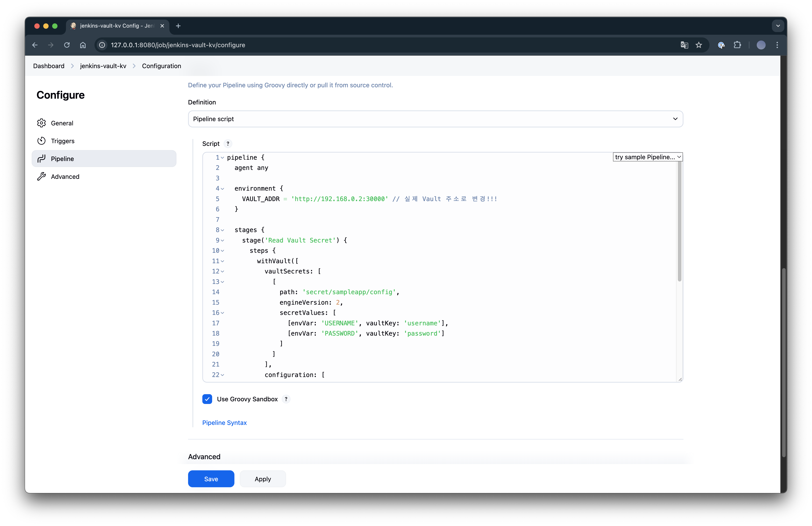The width and height of the screenshot is (812, 526).
Task: Click the translate page icon
Action: [x=684, y=45]
